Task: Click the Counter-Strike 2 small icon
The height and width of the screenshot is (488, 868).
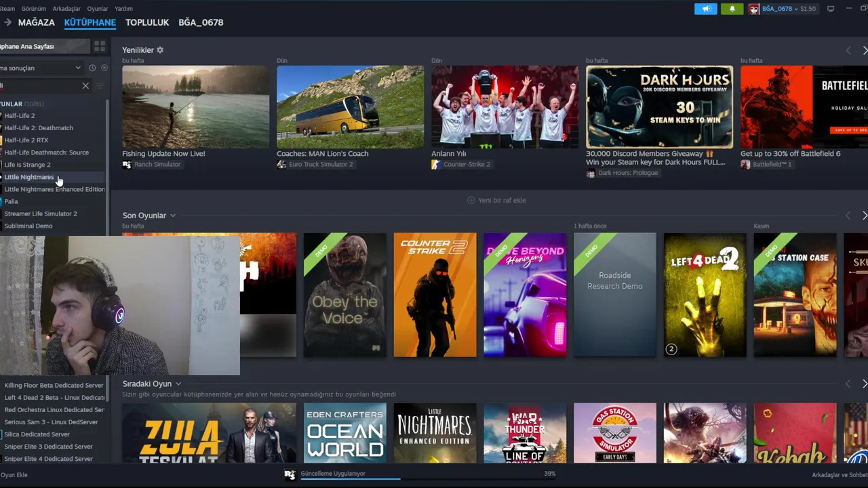Action: point(436,165)
